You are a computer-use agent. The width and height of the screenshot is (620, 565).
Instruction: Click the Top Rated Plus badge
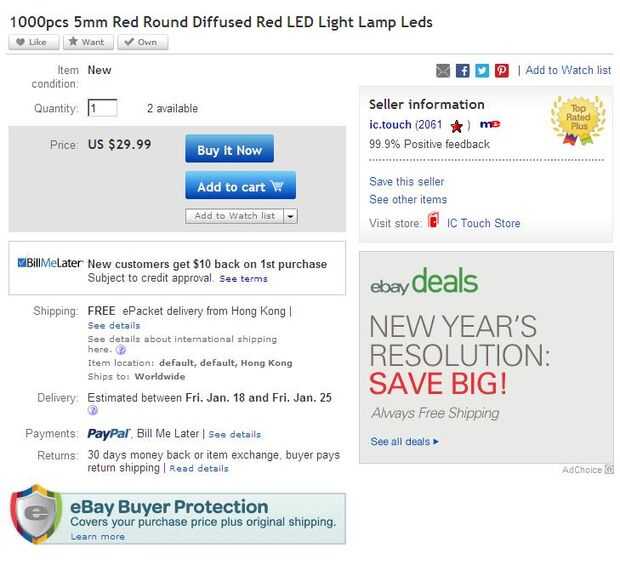tap(578, 121)
